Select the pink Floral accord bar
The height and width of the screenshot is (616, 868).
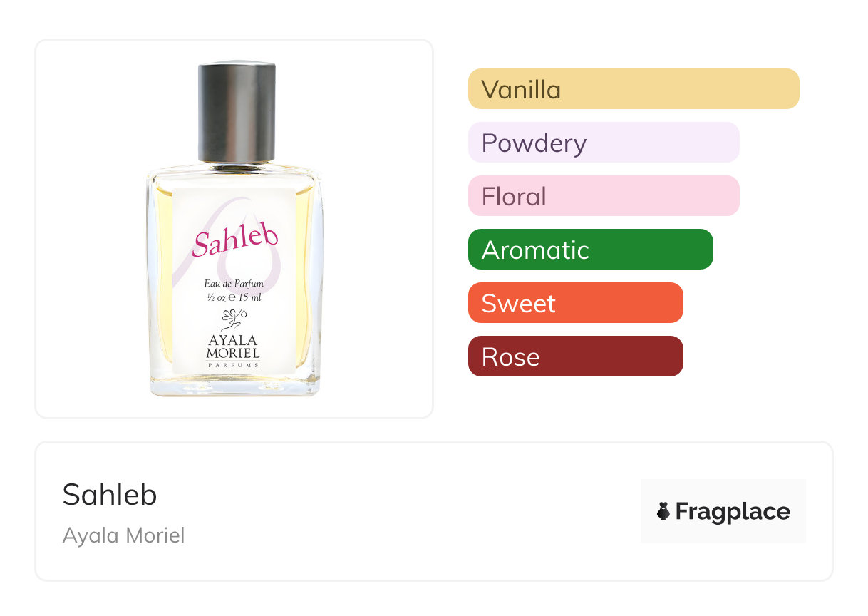click(x=603, y=196)
